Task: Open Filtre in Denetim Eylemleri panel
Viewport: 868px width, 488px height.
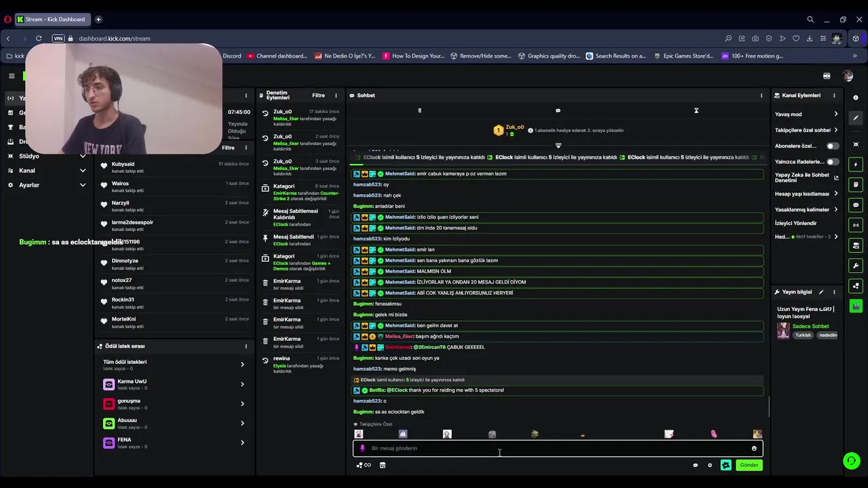Action: [x=318, y=96]
